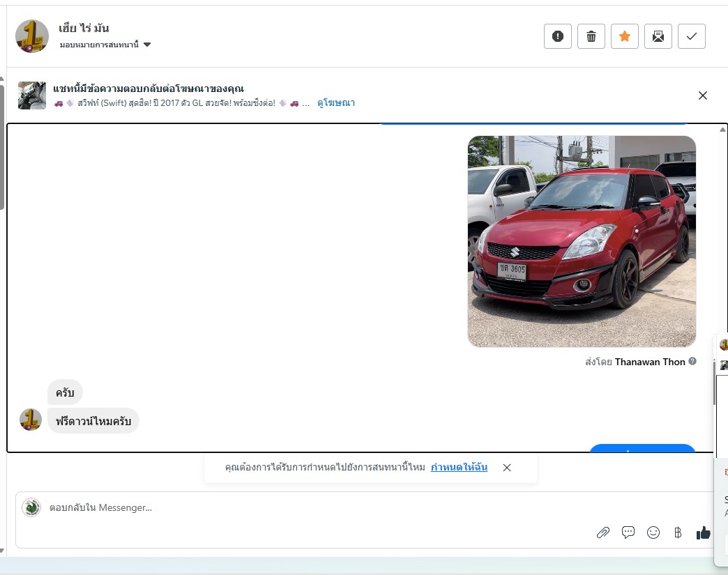Open the red Suzuki Swift photo

coord(582,241)
